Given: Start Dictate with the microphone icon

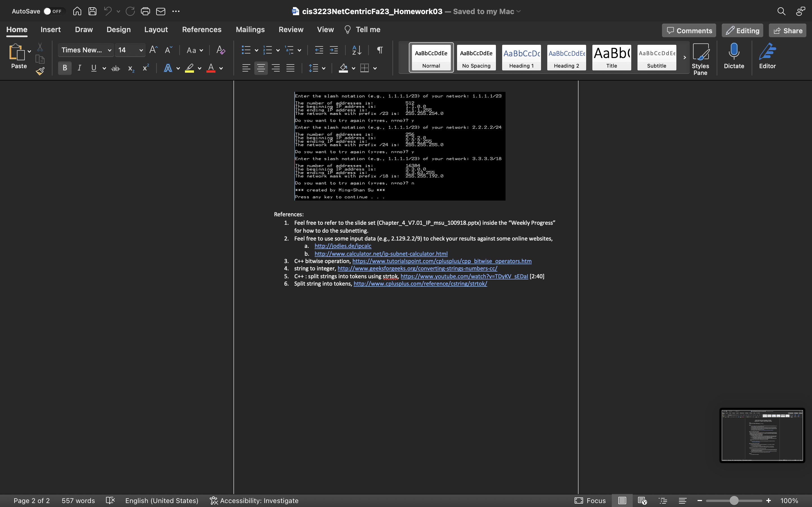Looking at the screenshot, I should (734, 56).
